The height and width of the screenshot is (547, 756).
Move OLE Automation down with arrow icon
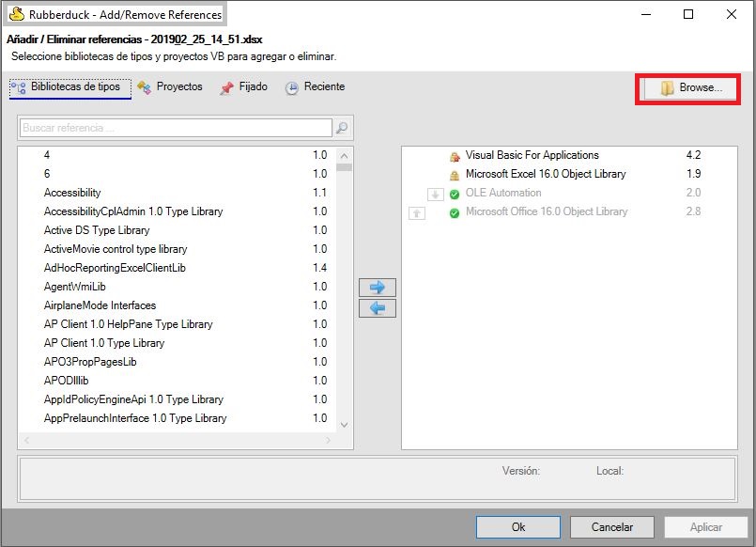point(436,195)
